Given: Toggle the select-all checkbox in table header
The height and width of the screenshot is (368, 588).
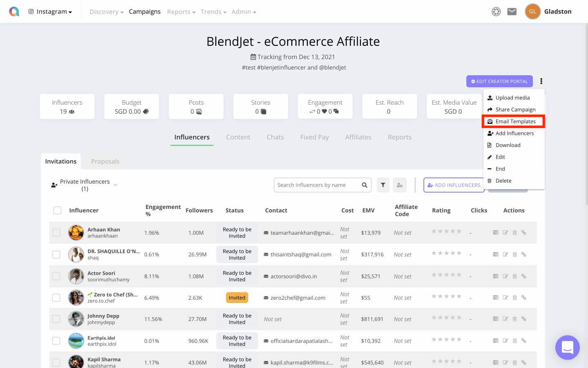Looking at the screenshot, I should (57, 210).
